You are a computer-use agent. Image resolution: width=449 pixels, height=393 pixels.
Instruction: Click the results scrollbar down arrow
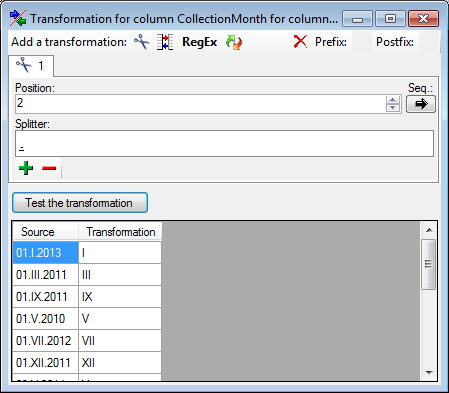[429, 373]
